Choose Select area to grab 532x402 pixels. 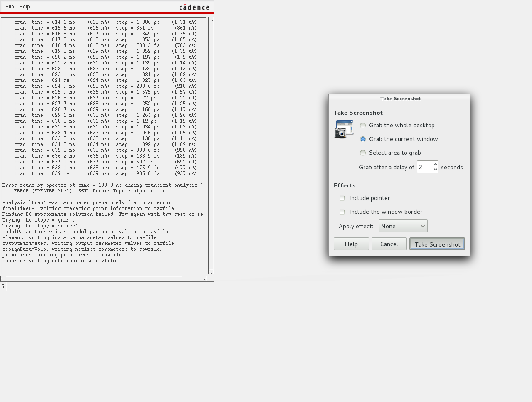point(362,153)
